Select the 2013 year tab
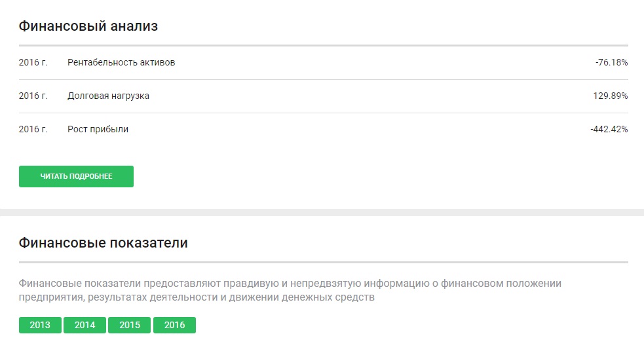 pyautogui.click(x=40, y=325)
